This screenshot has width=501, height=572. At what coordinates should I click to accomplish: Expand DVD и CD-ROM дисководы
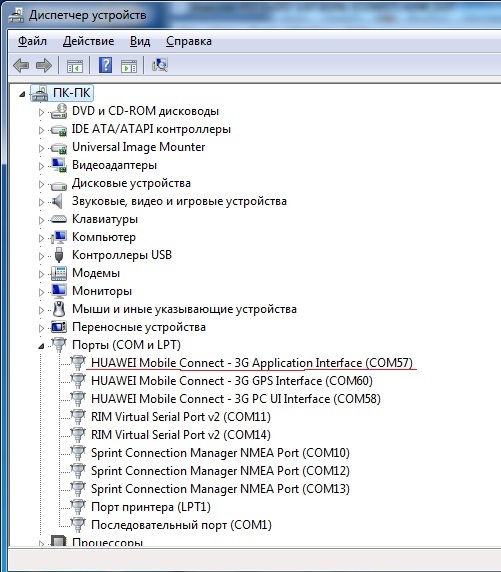pyautogui.click(x=41, y=112)
